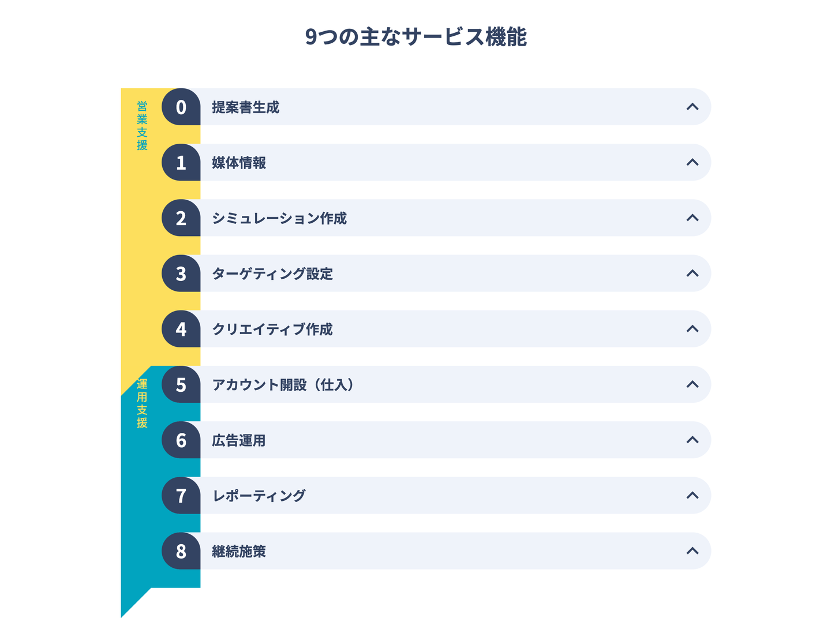
Task: Collapse the 媒体情報 accordion chevron
Action: click(692, 162)
